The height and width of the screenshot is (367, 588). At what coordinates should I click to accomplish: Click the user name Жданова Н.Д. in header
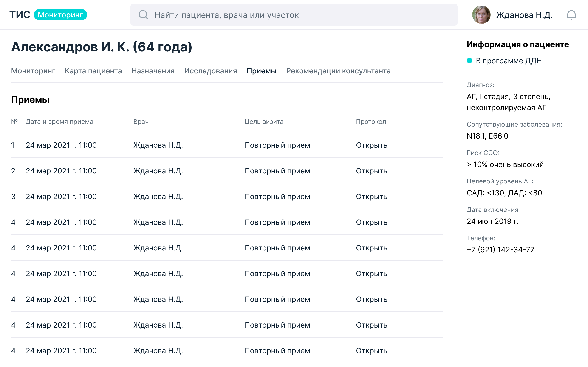click(x=524, y=15)
